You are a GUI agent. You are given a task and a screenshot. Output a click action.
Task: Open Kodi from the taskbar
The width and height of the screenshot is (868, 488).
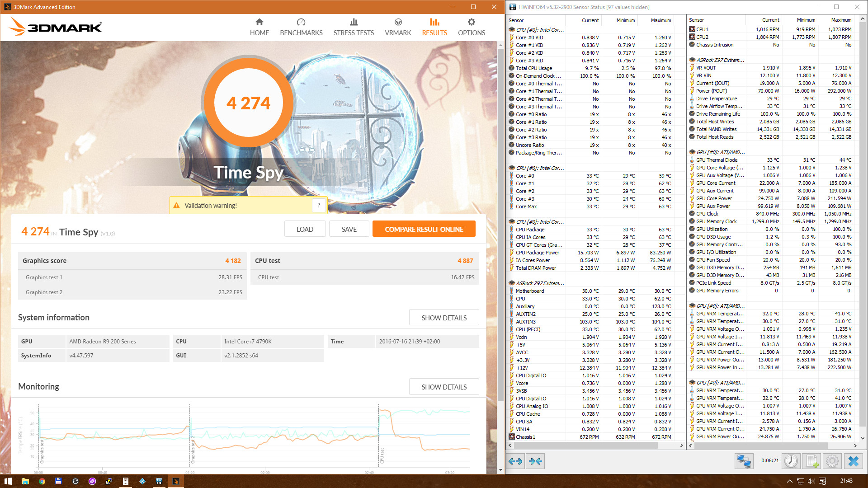click(x=142, y=481)
